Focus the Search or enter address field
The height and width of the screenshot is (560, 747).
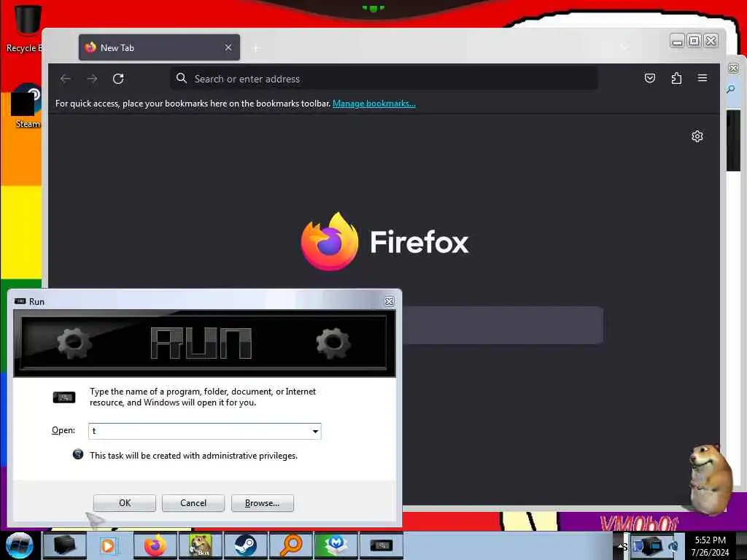tap(384, 79)
